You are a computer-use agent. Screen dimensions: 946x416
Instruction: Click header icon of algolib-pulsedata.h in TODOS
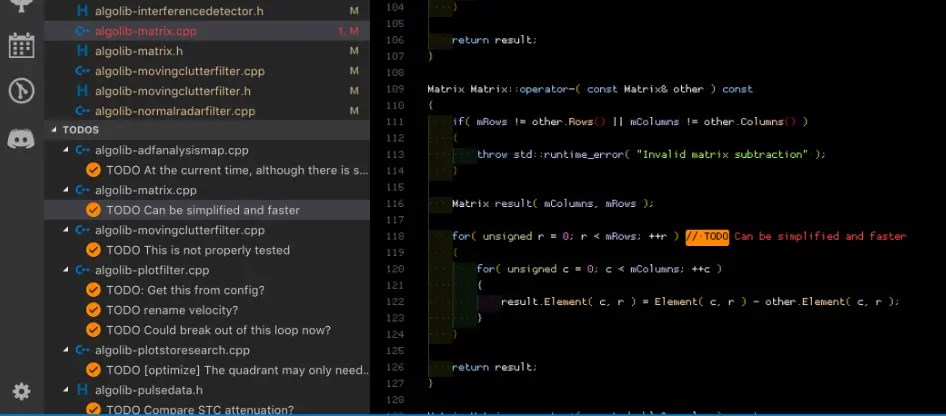[83, 390]
